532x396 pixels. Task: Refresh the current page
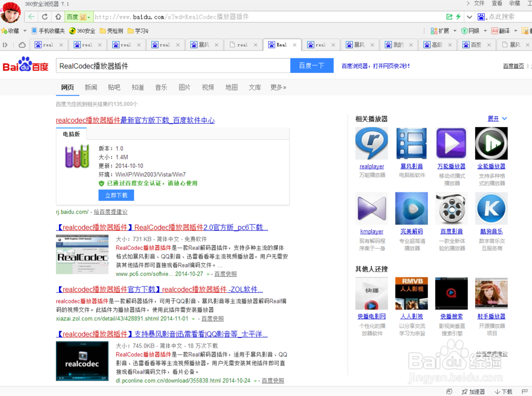(x=45, y=16)
